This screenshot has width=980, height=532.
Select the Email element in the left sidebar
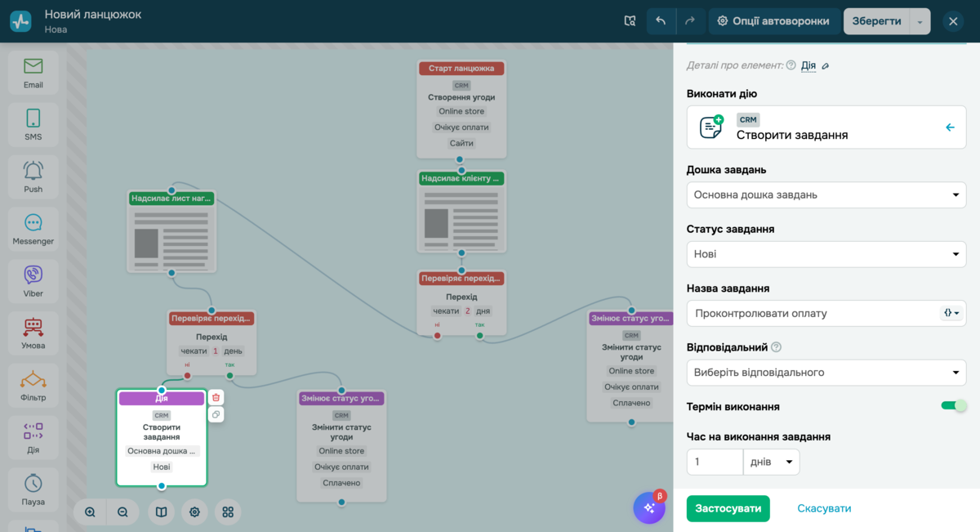(33, 72)
